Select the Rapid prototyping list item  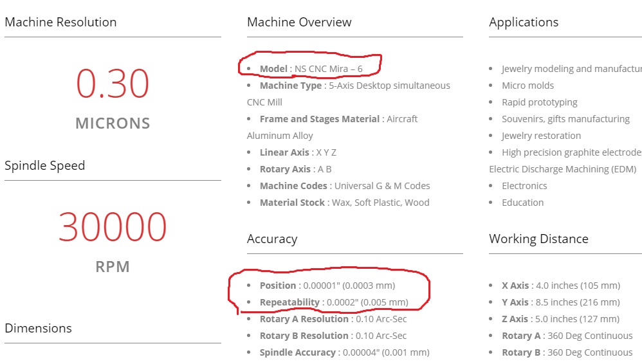pos(540,102)
